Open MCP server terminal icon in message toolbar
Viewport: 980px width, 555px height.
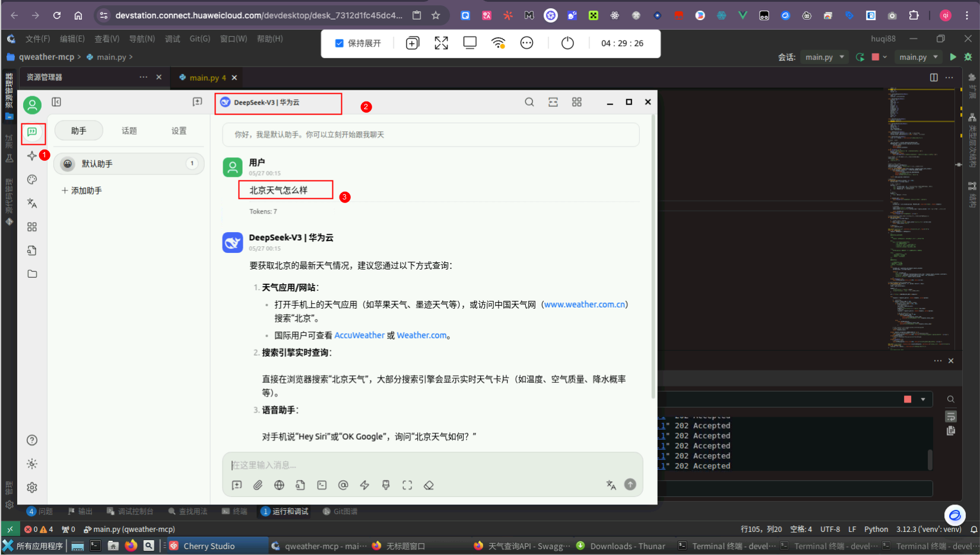click(x=322, y=485)
